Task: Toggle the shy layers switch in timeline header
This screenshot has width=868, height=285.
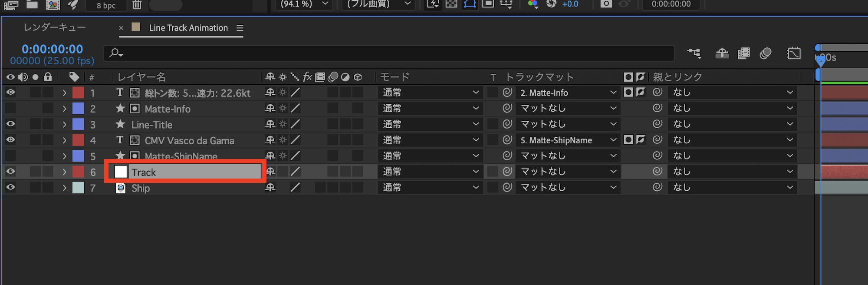Action: [x=722, y=53]
